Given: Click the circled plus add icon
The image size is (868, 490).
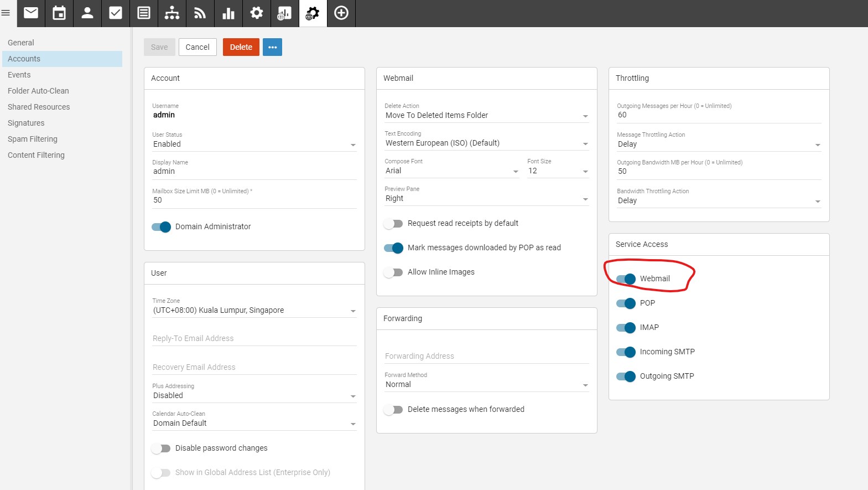Looking at the screenshot, I should tap(341, 13).
